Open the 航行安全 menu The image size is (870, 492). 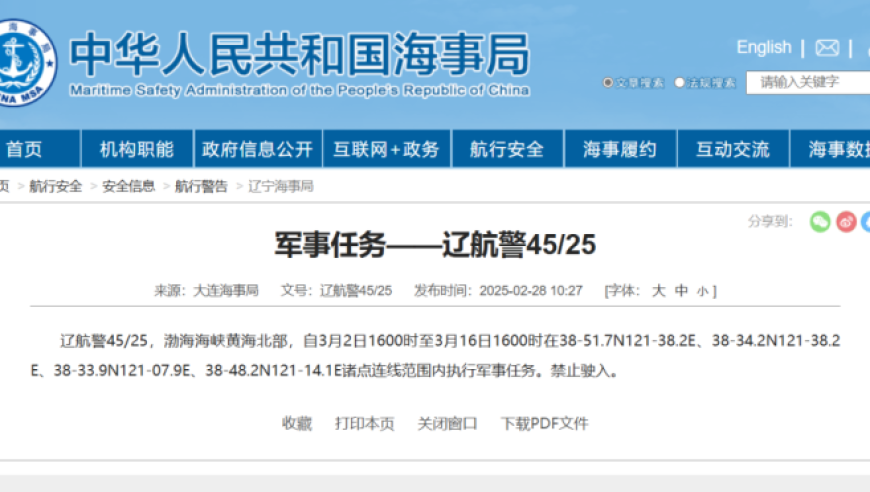[507, 149]
